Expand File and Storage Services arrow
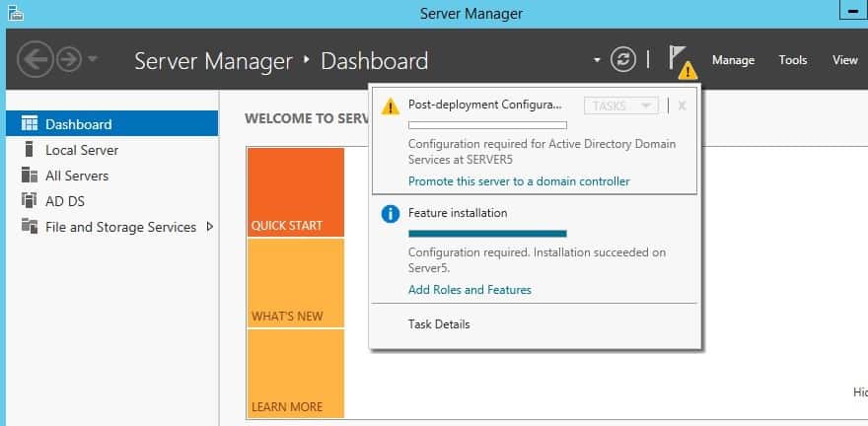Viewport: 868px width, 426px height. point(209,226)
